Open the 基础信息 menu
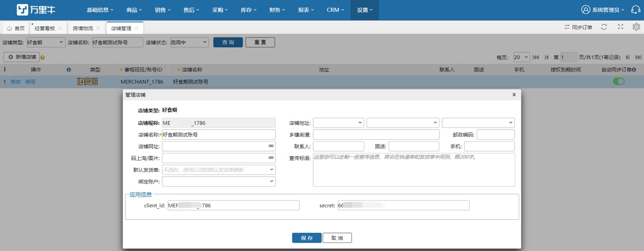Image resolution: width=644 pixels, height=251 pixels. (100, 10)
